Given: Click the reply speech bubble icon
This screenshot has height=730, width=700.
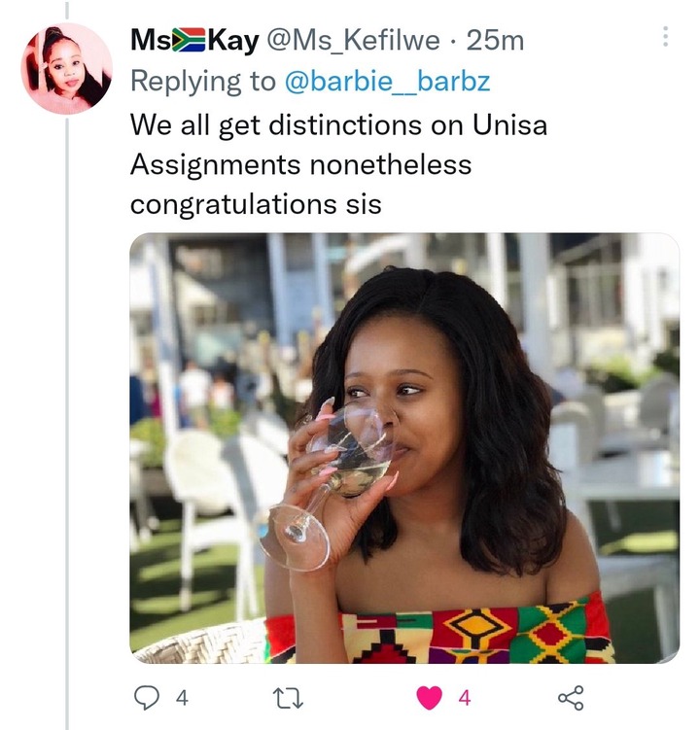Looking at the screenshot, I should (147, 697).
